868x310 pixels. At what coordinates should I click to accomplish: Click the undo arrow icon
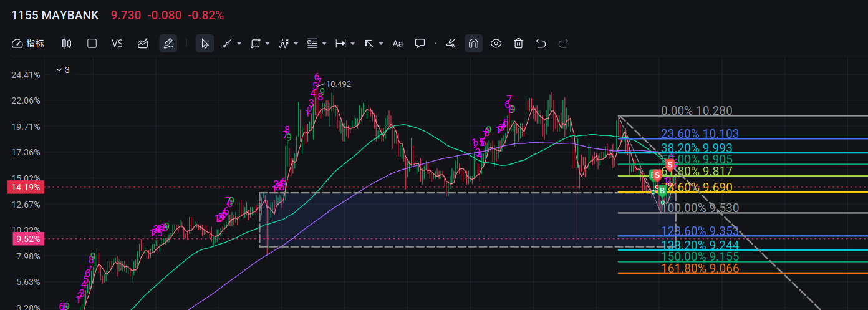(541, 44)
